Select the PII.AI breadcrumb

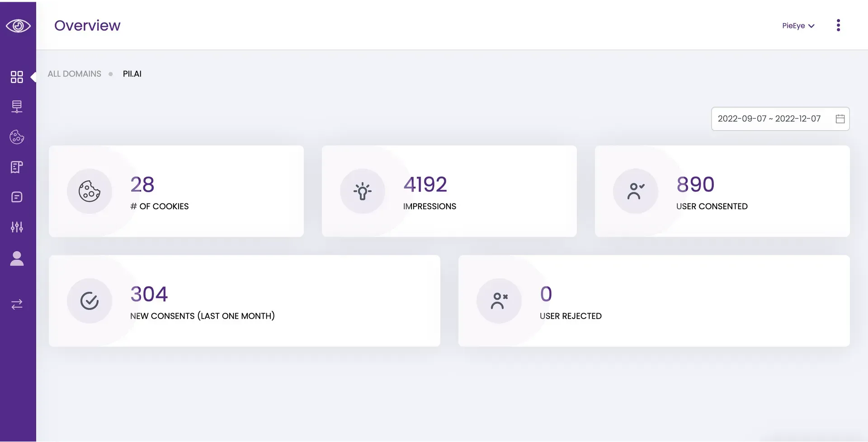[x=132, y=74]
